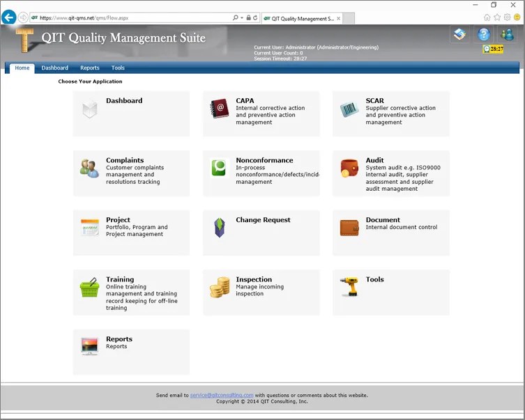Click the 'Session Timeout' text in header
Image resolution: width=525 pixels, height=420 pixels.
pyautogui.click(x=280, y=59)
